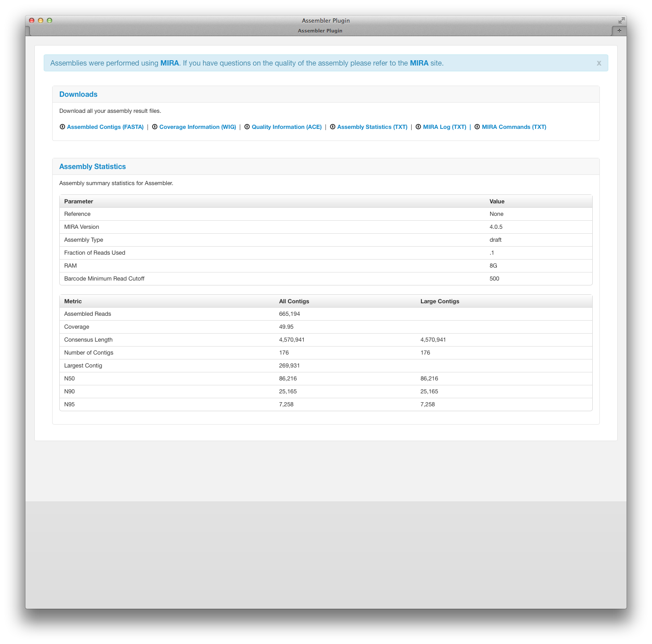This screenshot has width=652, height=644.
Task: Open Assembly Statistics (TXT) download
Action: click(x=372, y=127)
